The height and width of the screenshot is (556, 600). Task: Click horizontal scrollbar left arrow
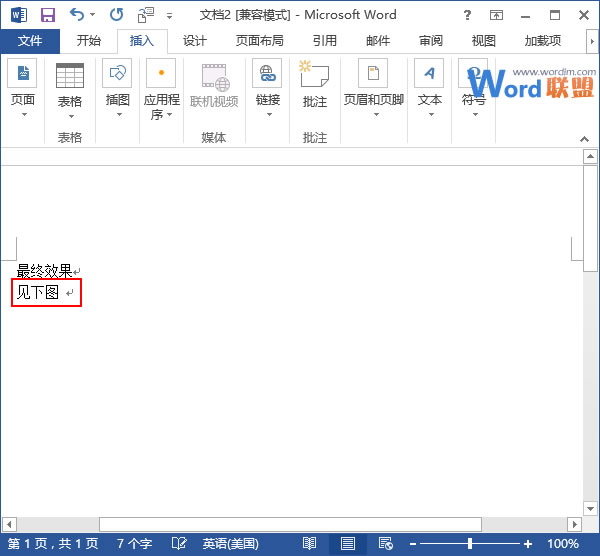pos(9,524)
